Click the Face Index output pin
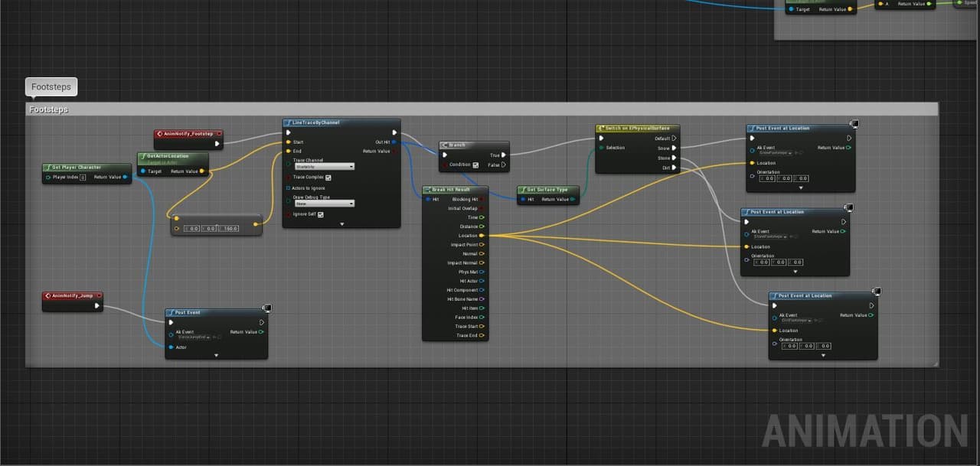The image size is (980, 466). click(x=482, y=317)
